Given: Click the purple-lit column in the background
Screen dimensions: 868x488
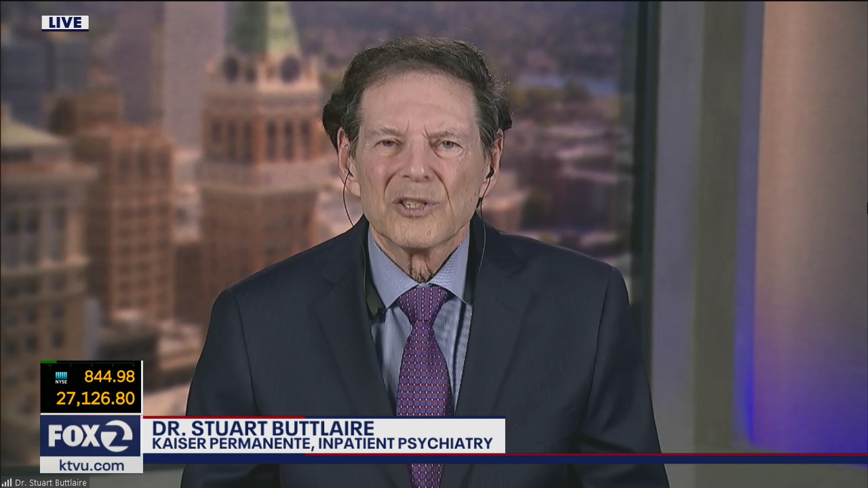Looking at the screenshot, I should click(807, 237).
